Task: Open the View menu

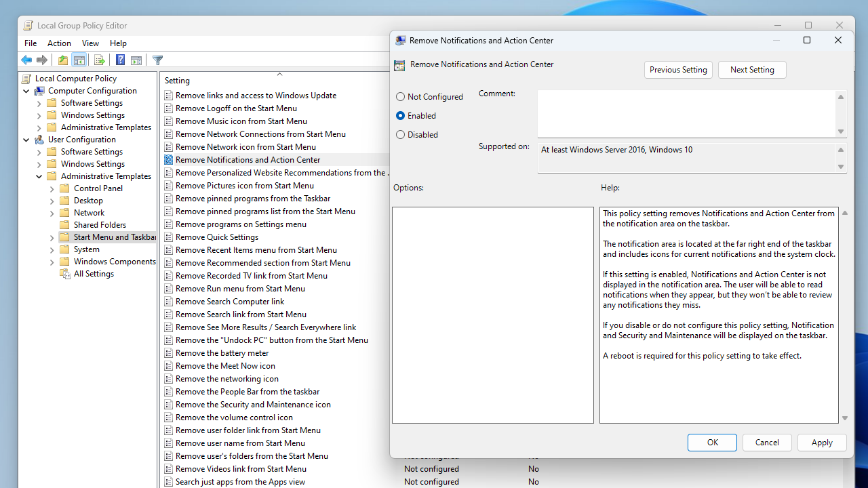Action: pyautogui.click(x=90, y=43)
